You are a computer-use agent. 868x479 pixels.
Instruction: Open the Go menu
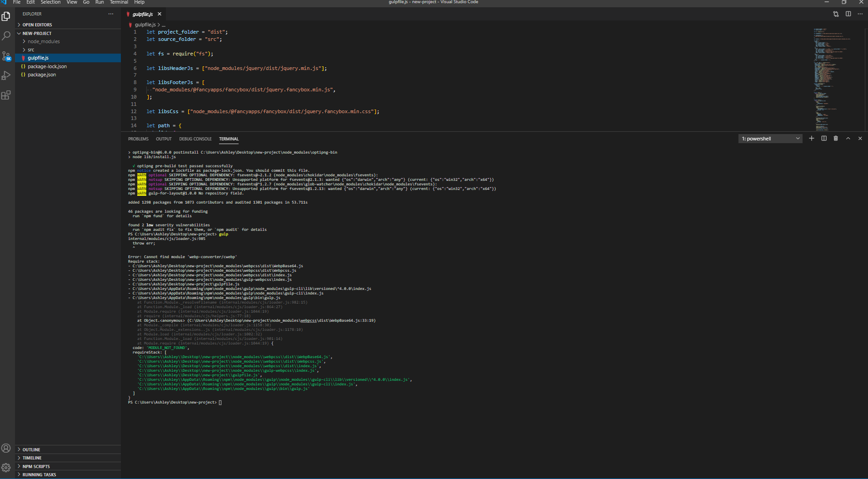point(86,2)
